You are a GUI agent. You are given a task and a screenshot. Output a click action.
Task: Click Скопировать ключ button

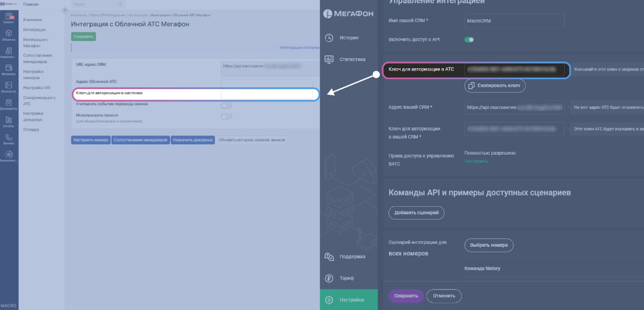[495, 86]
